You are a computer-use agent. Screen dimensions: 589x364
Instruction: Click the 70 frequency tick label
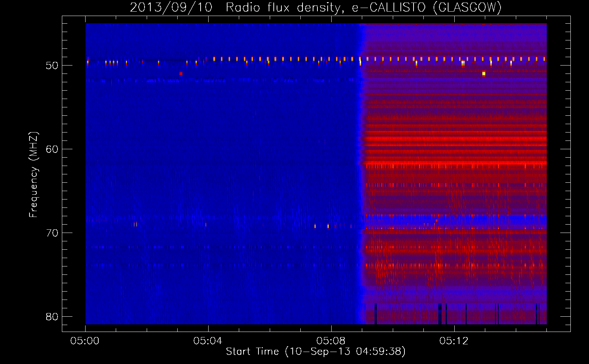(x=52, y=233)
